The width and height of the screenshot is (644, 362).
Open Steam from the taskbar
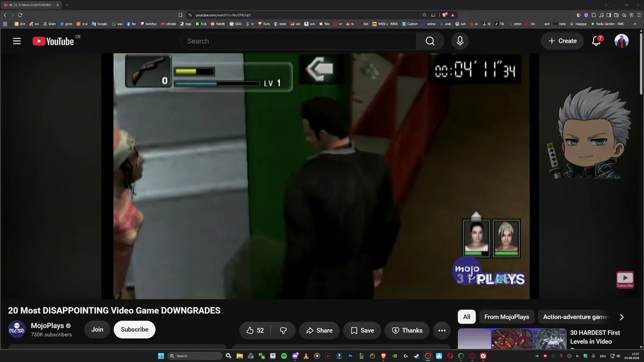click(417, 356)
